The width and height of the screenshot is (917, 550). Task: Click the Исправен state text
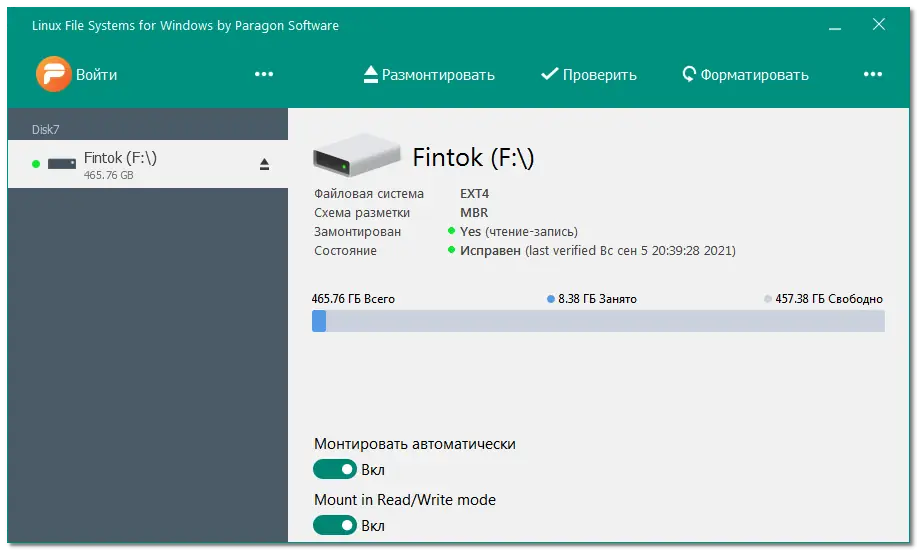click(490, 250)
